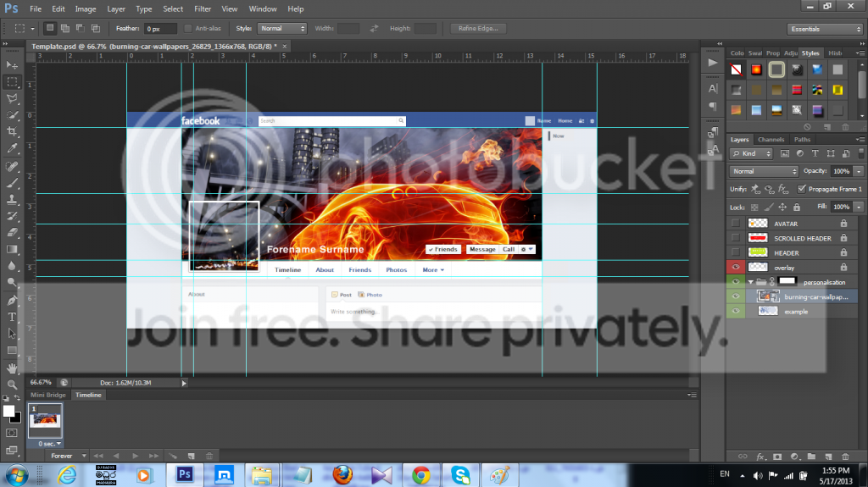
Task: Activate the Zoom tool in toolbar
Action: coord(12,384)
